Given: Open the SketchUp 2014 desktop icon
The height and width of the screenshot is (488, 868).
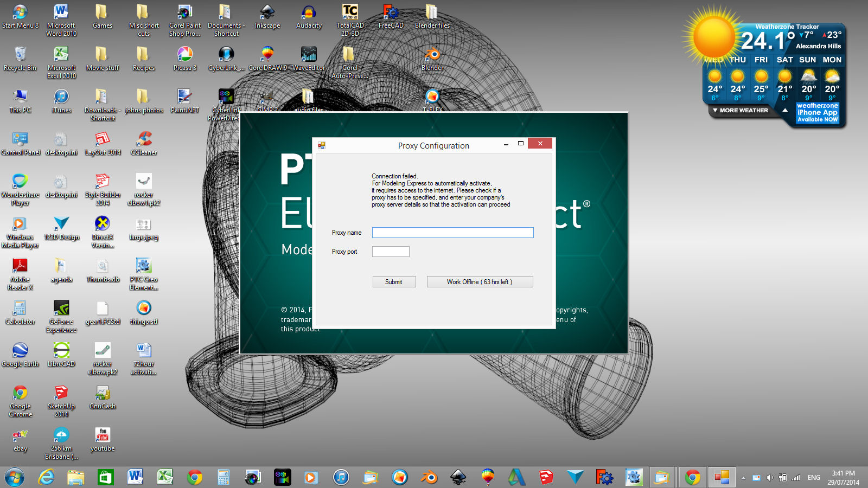Looking at the screenshot, I should pyautogui.click(x=61, y=401).
